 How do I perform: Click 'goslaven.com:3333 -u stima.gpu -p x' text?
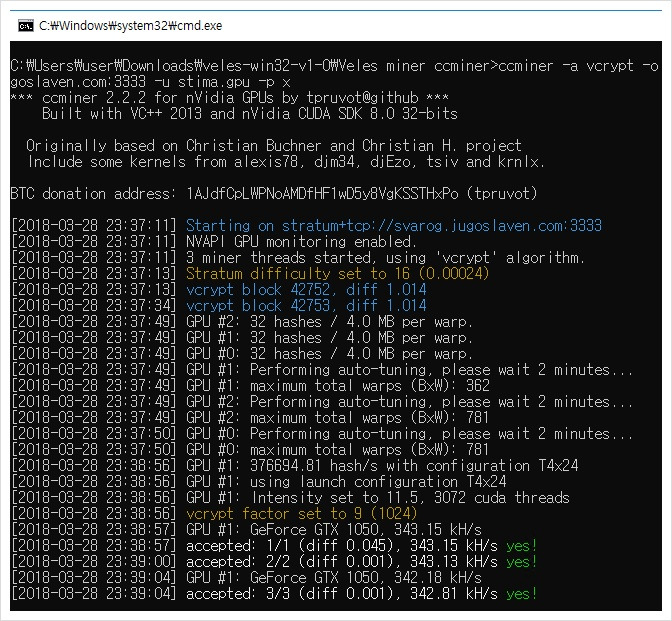tap(150, 82)
